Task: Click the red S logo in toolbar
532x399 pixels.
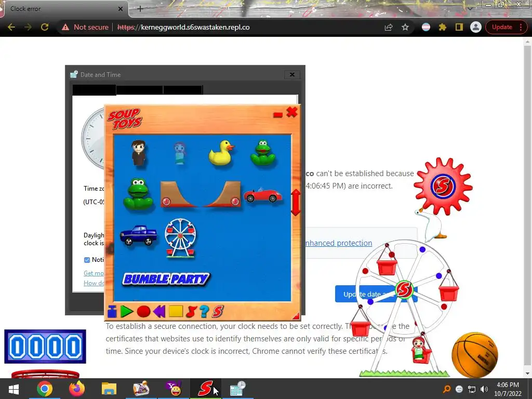Action: coord(218,311)
